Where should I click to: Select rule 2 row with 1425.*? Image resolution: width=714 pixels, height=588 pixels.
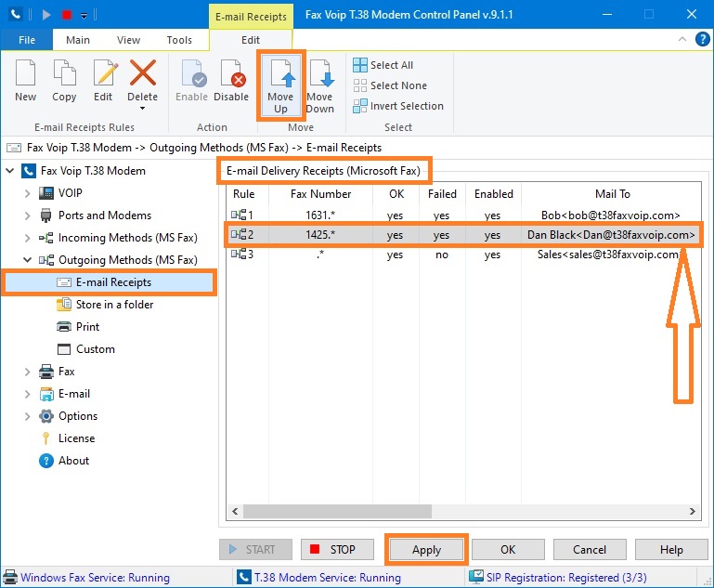(463, 235)
